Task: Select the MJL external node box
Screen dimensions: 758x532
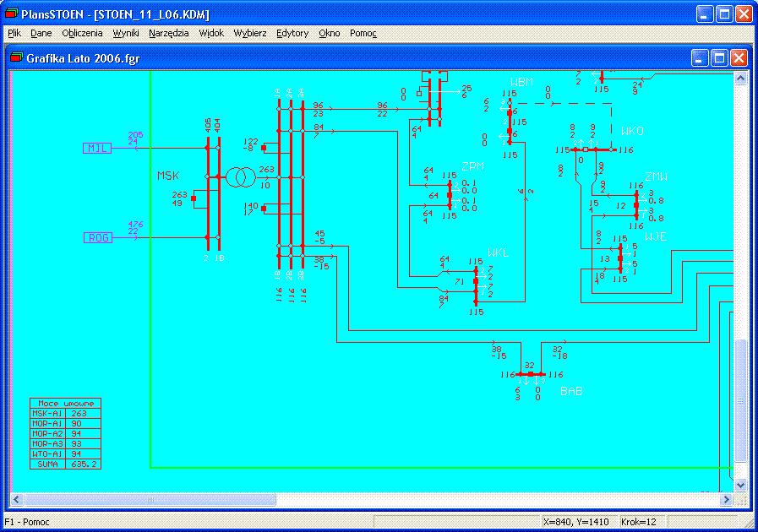Action: pyautogui.click(x=98, y=148)
